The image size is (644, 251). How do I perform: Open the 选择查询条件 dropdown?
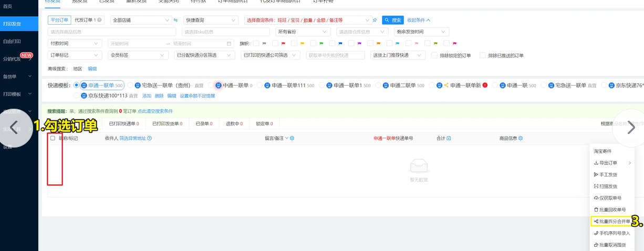pos(307,20)
